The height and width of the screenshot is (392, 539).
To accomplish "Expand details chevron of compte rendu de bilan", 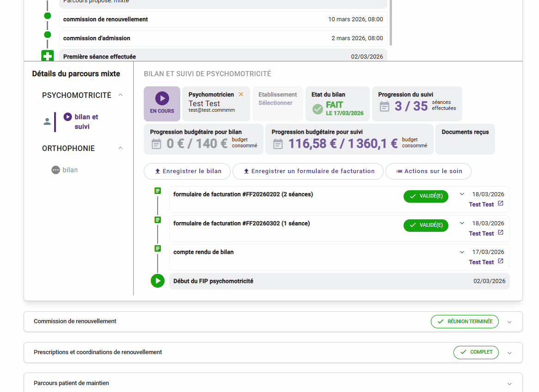I will point(462,252).
